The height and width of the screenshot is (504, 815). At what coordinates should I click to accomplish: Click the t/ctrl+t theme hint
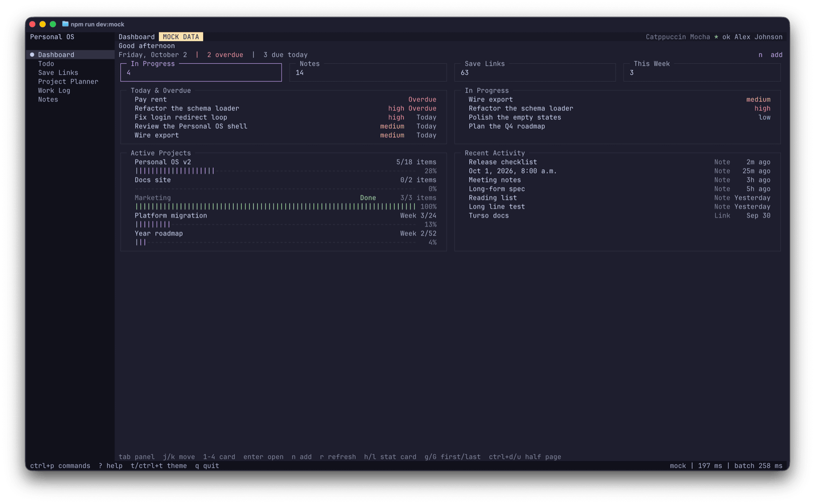159,466
